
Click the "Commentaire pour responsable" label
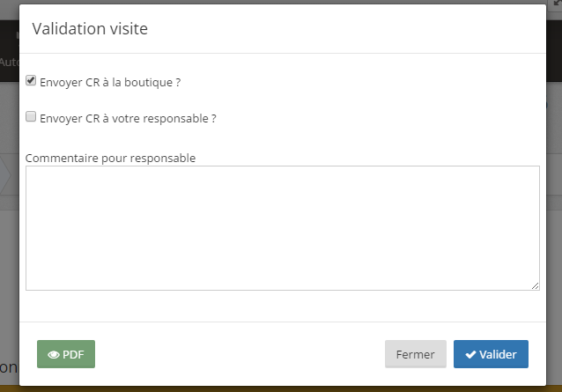(x=111, y=158)
